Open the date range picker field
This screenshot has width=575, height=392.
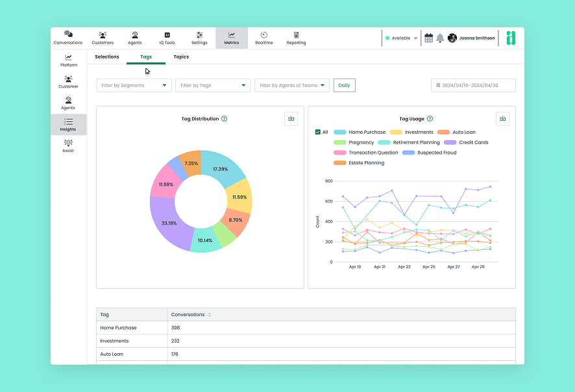pos(473,86)
